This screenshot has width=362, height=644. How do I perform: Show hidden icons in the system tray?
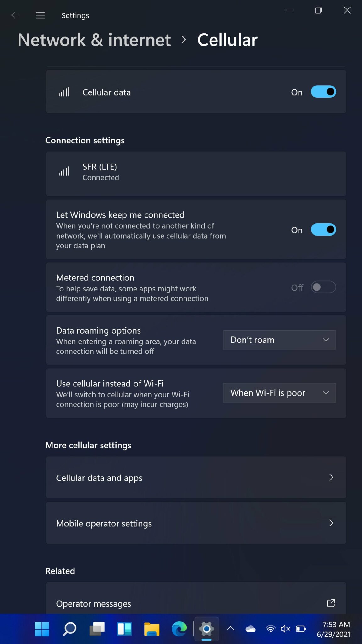[x=231, y=629]
